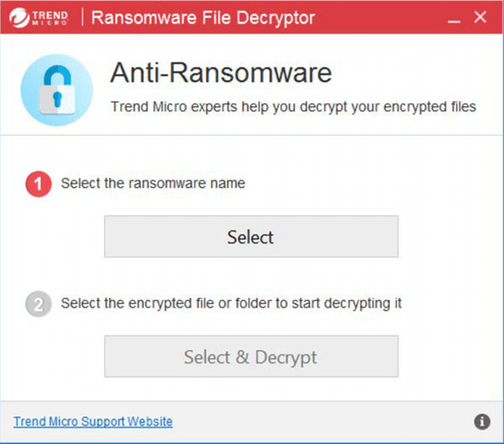The width and height of the screenshot is (504, 444).
Task: Click the "Select the ransomware name" label
Action: point(153,183)
